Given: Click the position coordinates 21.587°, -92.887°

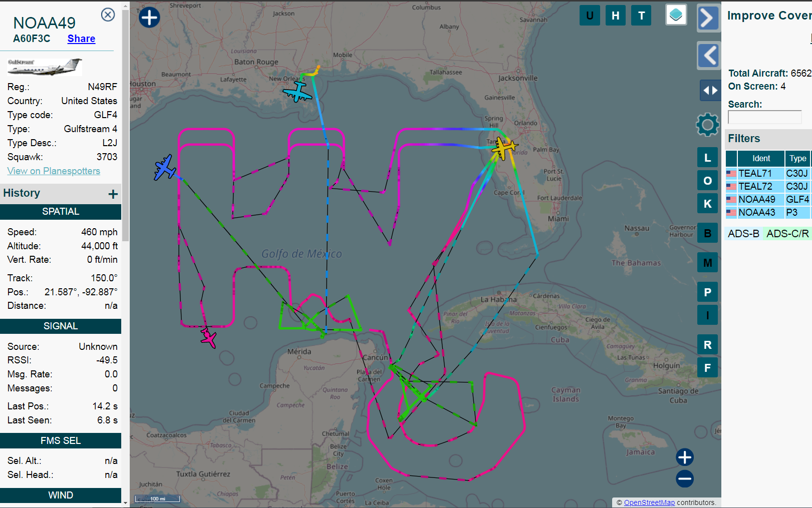Looking at the screenshot, I should pos(81,292).
